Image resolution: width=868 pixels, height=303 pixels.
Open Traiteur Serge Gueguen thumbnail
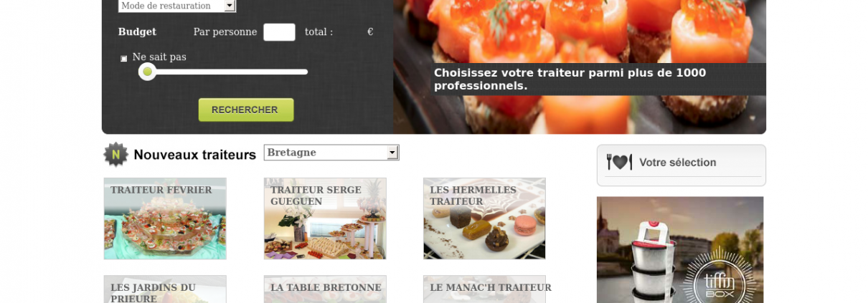coord(325,218)
